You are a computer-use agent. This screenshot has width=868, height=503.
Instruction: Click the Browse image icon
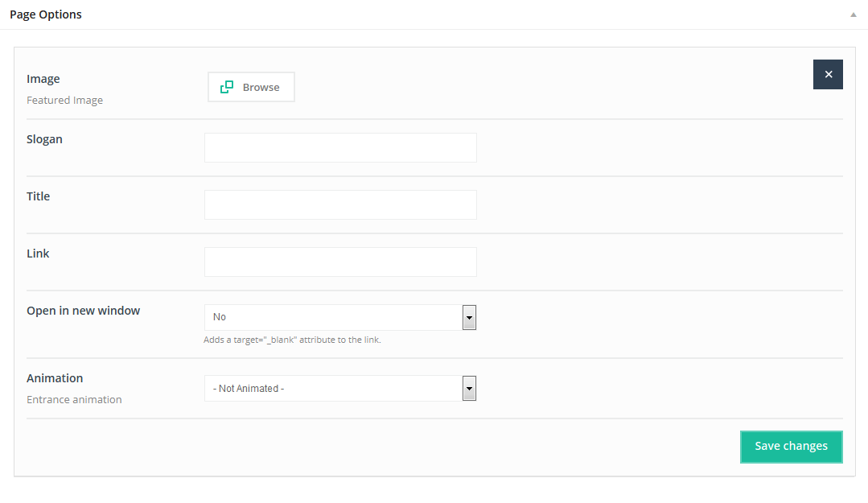point(227,87)
